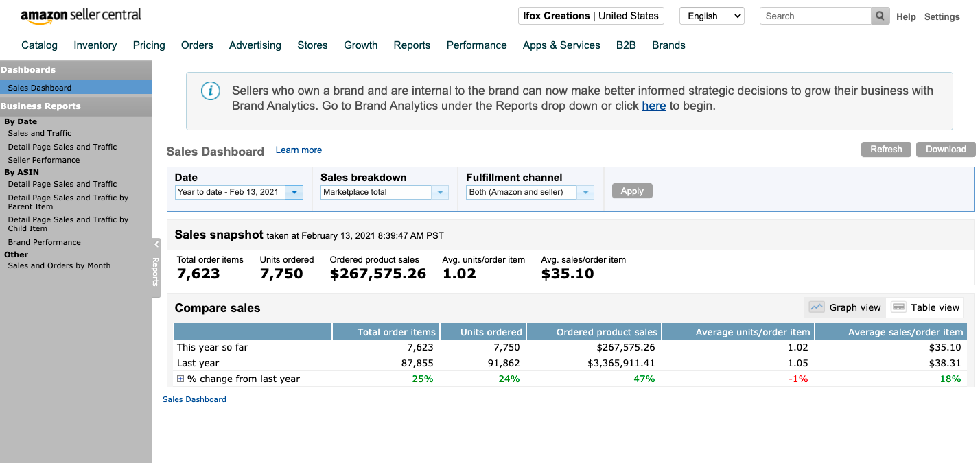
Task: Click the Ordered product sales column header
Action: [594, 332]
